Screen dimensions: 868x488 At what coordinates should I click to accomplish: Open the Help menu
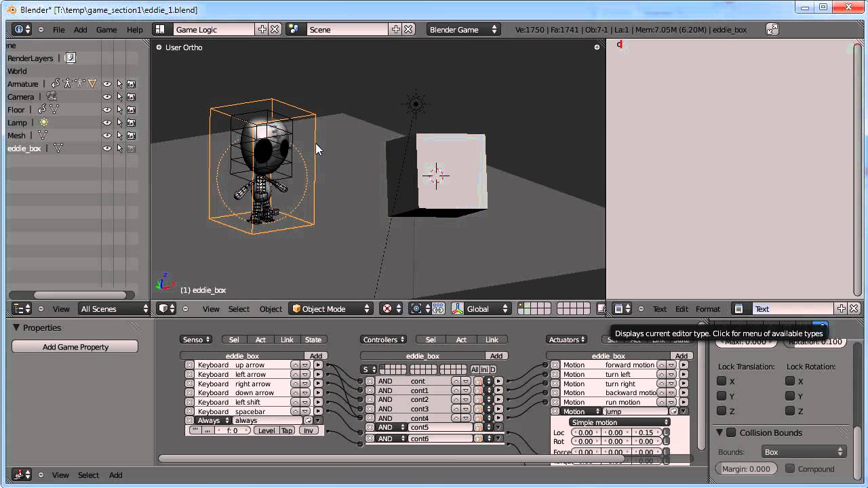coord(135,29)
